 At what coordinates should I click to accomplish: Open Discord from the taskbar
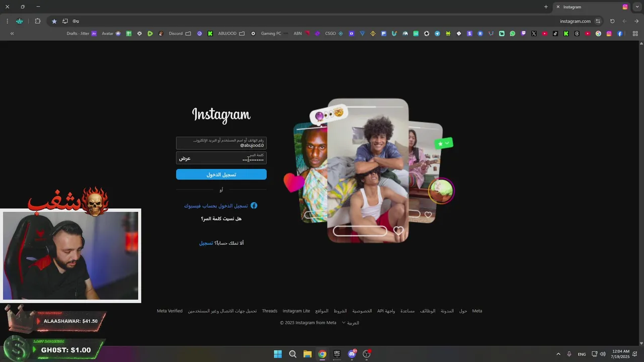click(352, 354)
